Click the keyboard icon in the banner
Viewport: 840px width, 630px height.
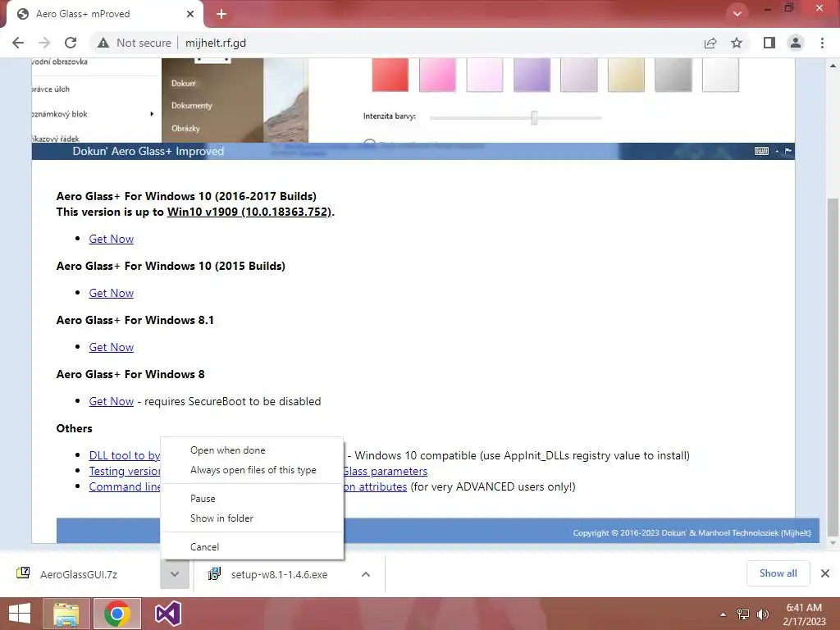click(x=761, y=151)
